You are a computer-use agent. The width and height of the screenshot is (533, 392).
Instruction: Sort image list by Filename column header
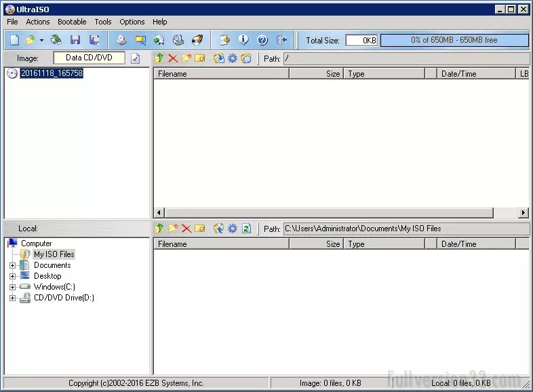(221, 74)
